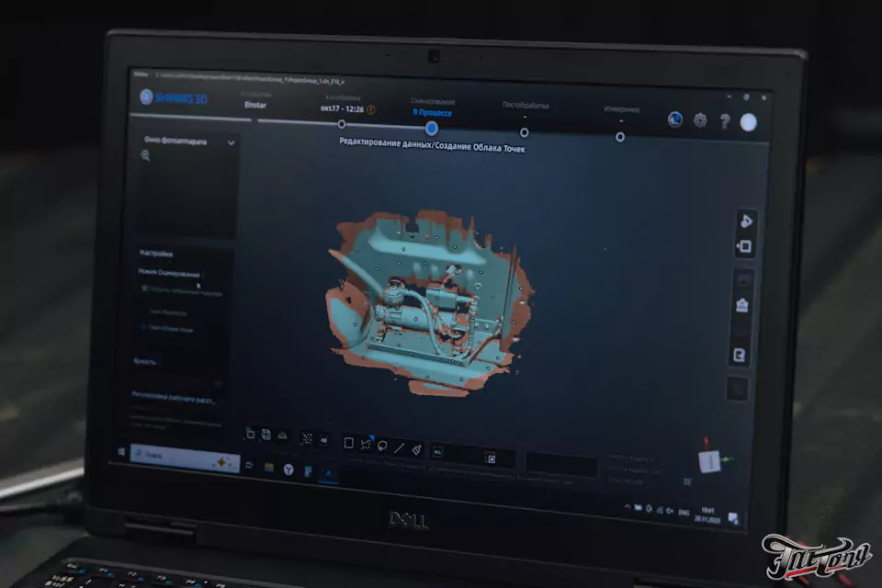Click the globe icon in top bar
This screenshot has width=882, height=588.
[x=675, y=119]
